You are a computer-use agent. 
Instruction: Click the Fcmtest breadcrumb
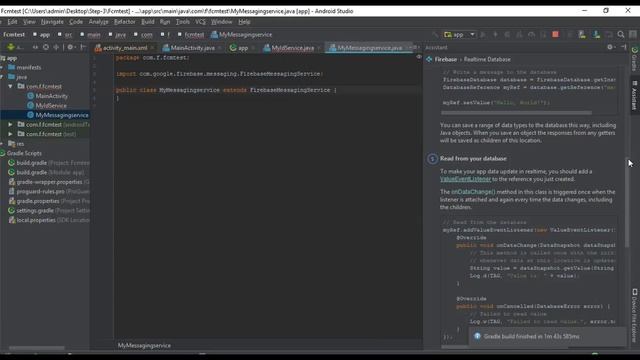tap(14, 35)
